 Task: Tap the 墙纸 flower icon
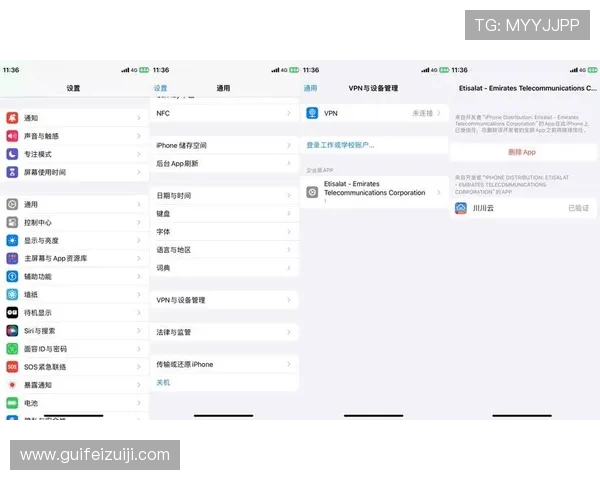12,294
